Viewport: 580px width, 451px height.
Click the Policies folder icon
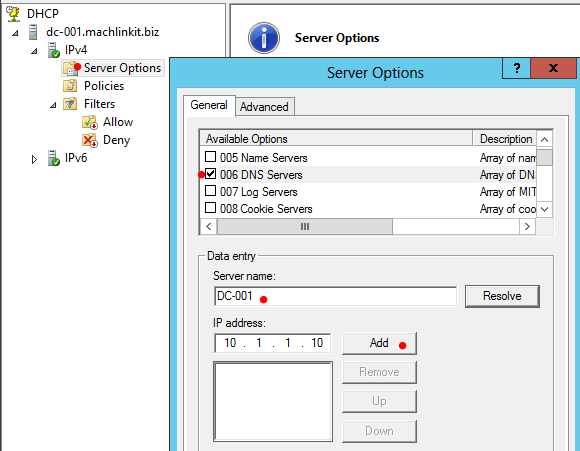coord(70,86)
